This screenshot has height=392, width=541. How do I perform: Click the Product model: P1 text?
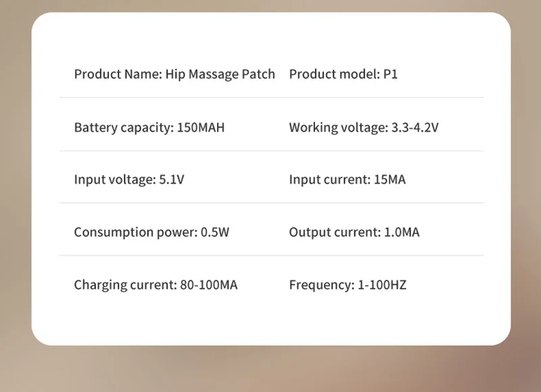(x=344, y=74)
